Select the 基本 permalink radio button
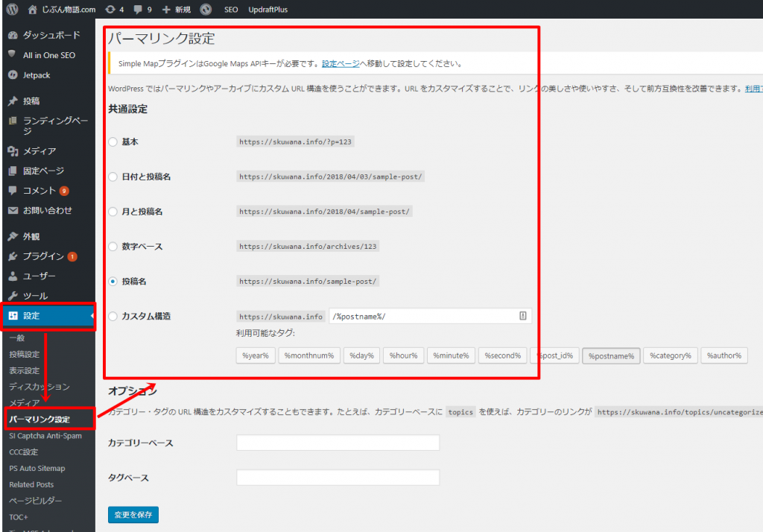The width and height of the screenshot is (763, 532). coord(113,142)
